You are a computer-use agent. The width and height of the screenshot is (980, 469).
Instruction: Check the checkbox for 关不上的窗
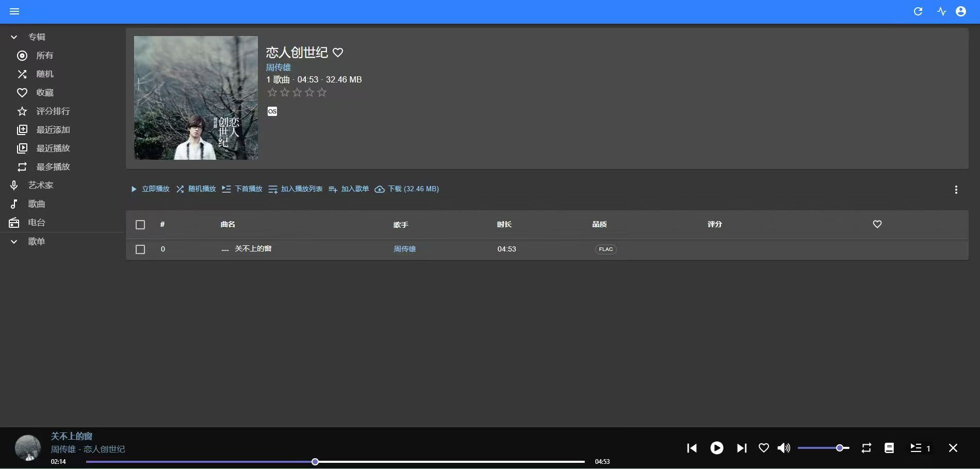tap(140, 249)
